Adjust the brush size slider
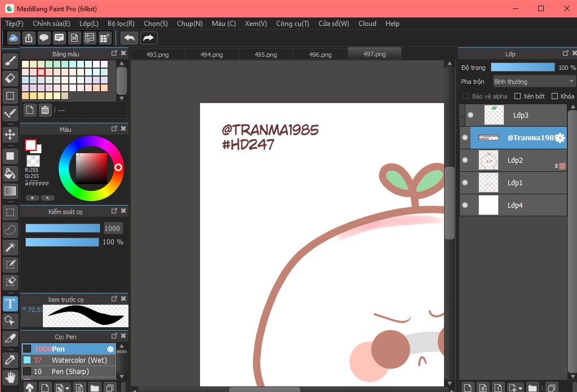This screenshot has height=392, width=577. pyautogui.click(x=63, y=228)
